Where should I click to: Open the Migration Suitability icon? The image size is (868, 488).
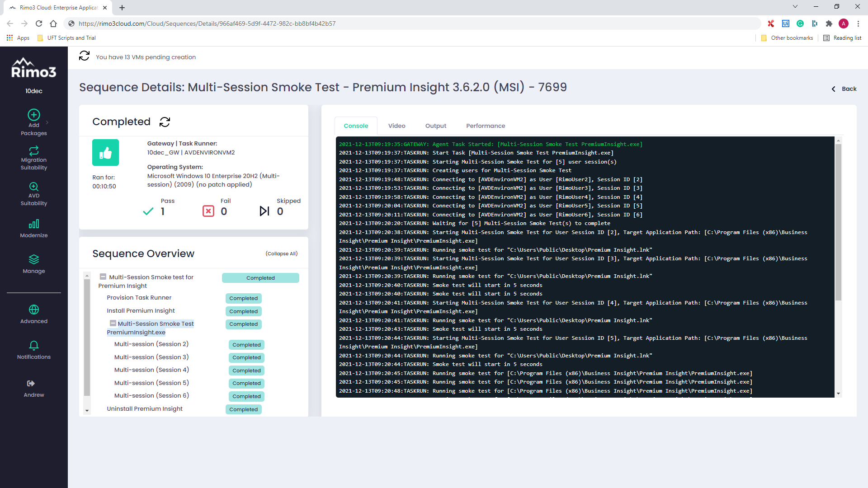coord(34,150)
